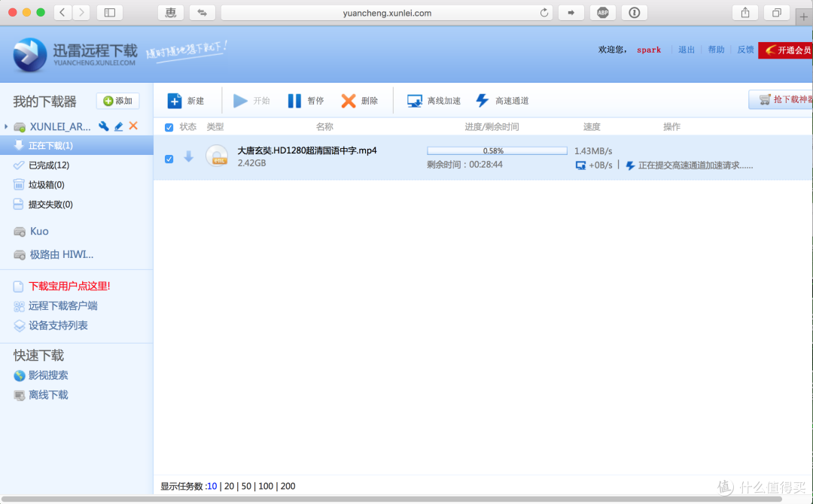
Task: Toggle the Safari sidebar button
Action: [110, 13]
